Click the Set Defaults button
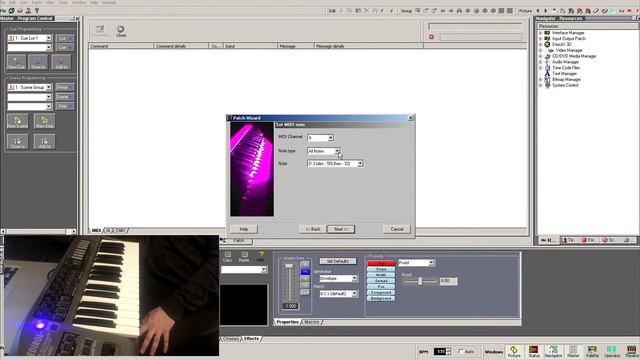 pos(338,261)
